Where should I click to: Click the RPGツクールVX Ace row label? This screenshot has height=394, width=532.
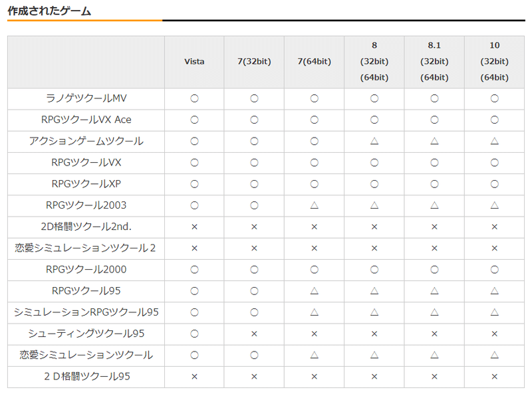pyautogui.click(x=86, y=120)
